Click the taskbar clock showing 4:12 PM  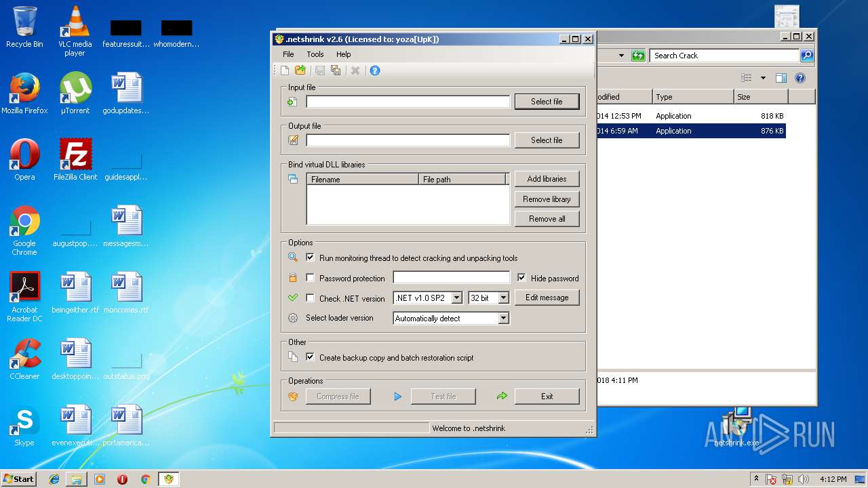coord(833,479)
